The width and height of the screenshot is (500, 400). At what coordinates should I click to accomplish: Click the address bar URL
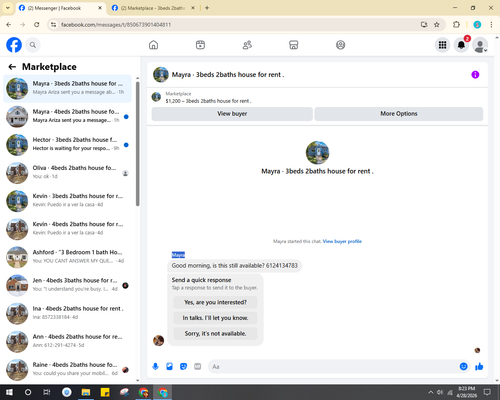116,25
